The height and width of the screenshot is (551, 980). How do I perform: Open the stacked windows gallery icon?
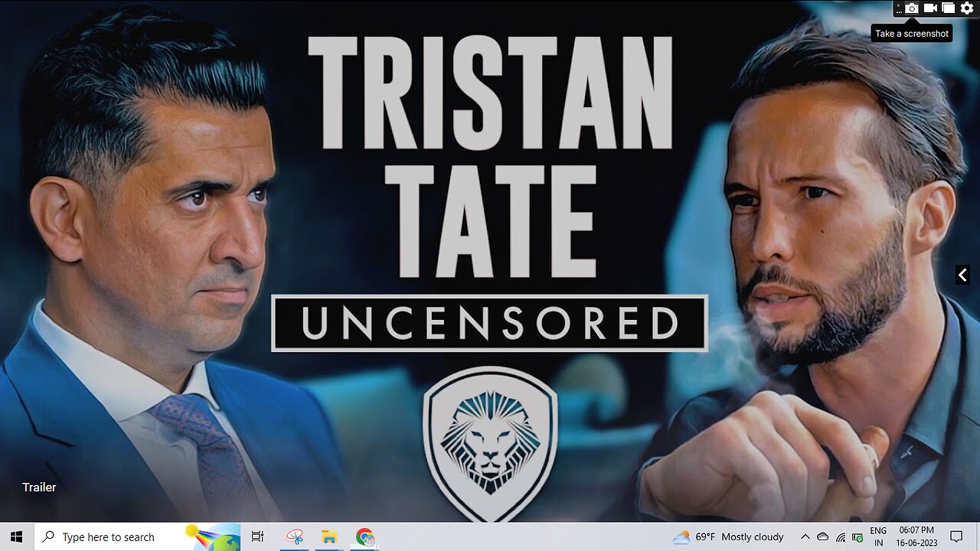click(949, 8)
